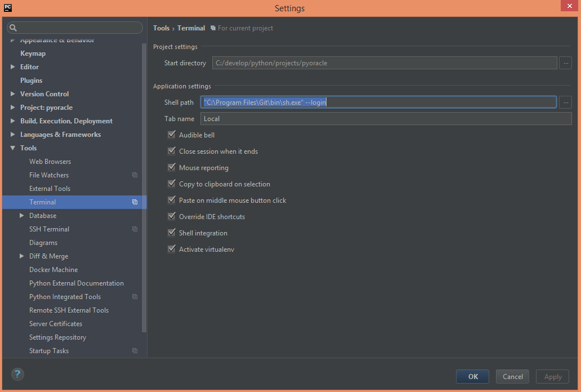Select Tools in the breadcrumb path
This screenshot has height=392, width=581.
(x=161, y=28)
